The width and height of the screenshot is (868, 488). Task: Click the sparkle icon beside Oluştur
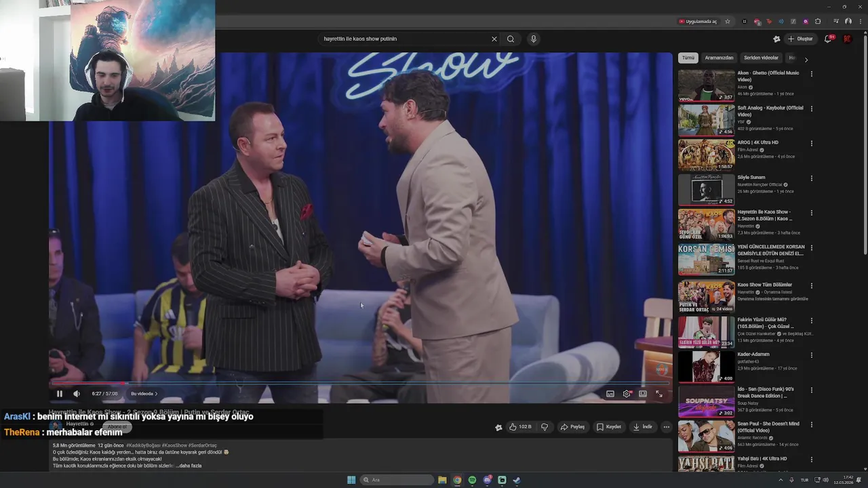(x=776, y=39)
